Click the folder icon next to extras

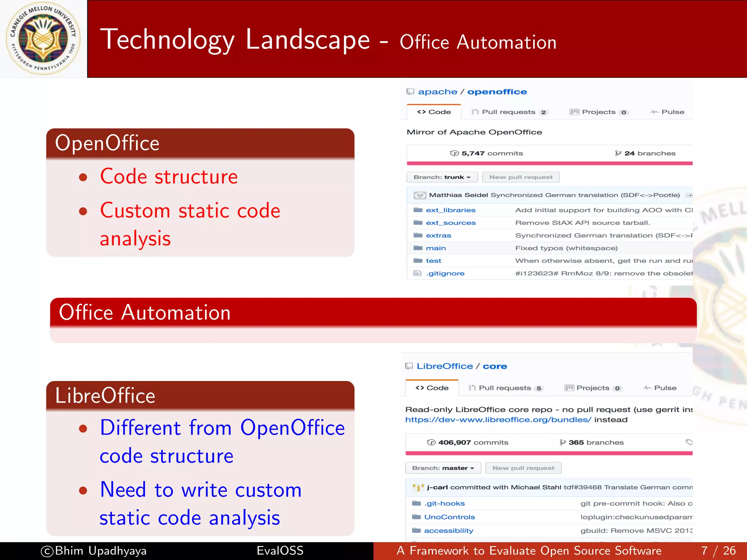point(418,235)
